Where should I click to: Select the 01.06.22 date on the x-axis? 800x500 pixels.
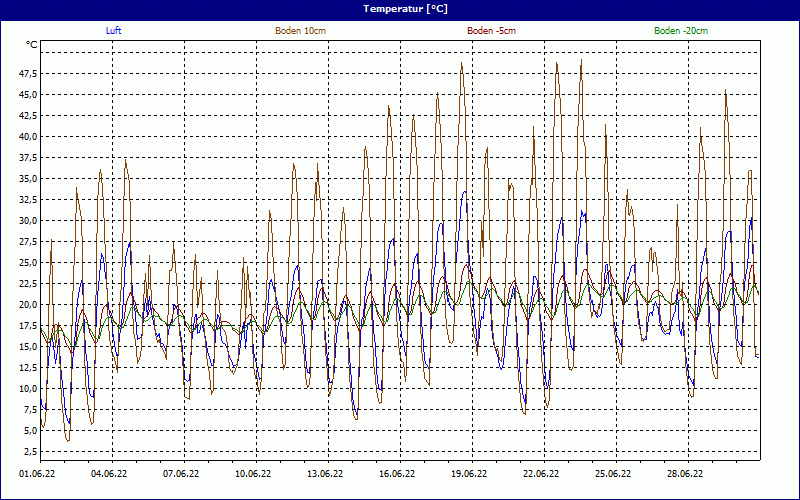point(38,474)
